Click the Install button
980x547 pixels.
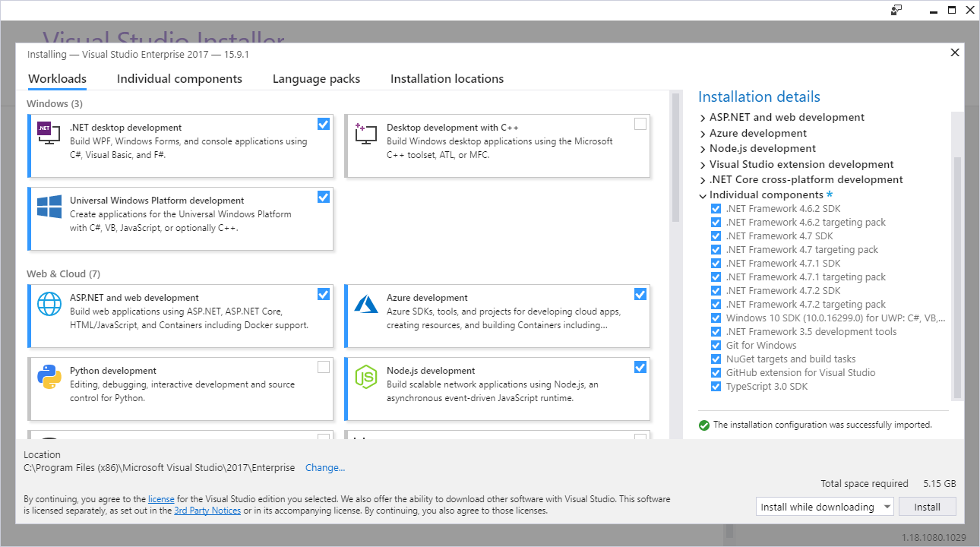(928, 506)
